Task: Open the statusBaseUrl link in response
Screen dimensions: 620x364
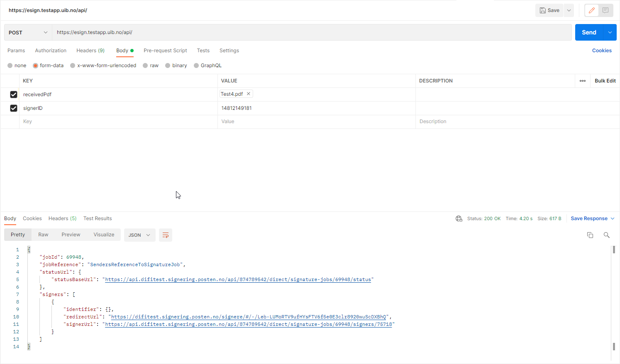Action: click(238, 279)
